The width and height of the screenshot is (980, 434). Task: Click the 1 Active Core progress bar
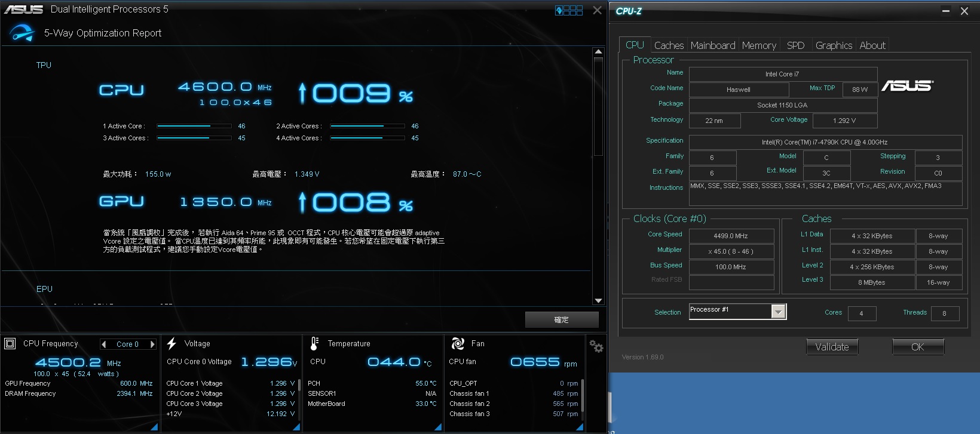194,126
